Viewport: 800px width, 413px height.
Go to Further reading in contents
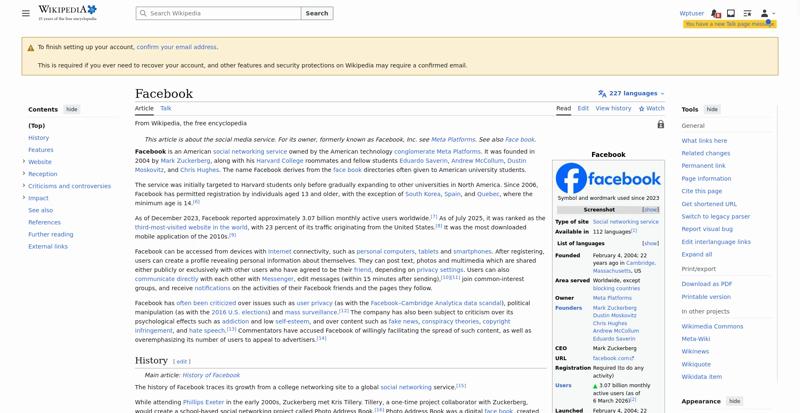click(x=51, y=234)
